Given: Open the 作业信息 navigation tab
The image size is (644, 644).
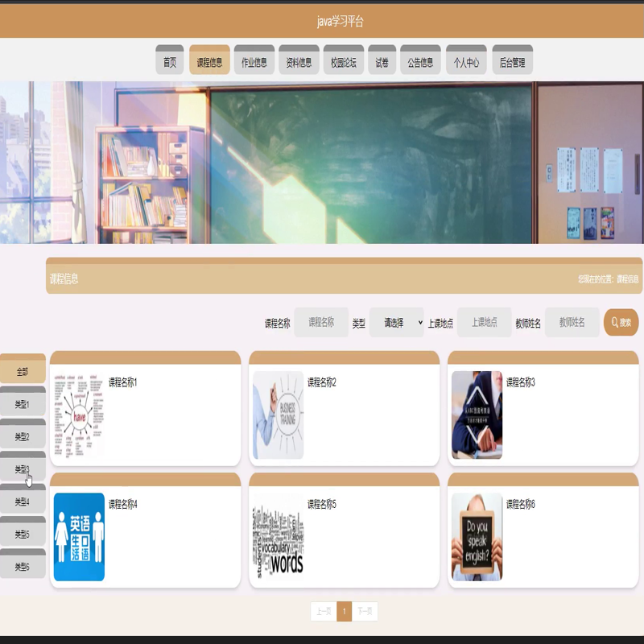Looking at the screenshot, I should (x=254, y=60).
